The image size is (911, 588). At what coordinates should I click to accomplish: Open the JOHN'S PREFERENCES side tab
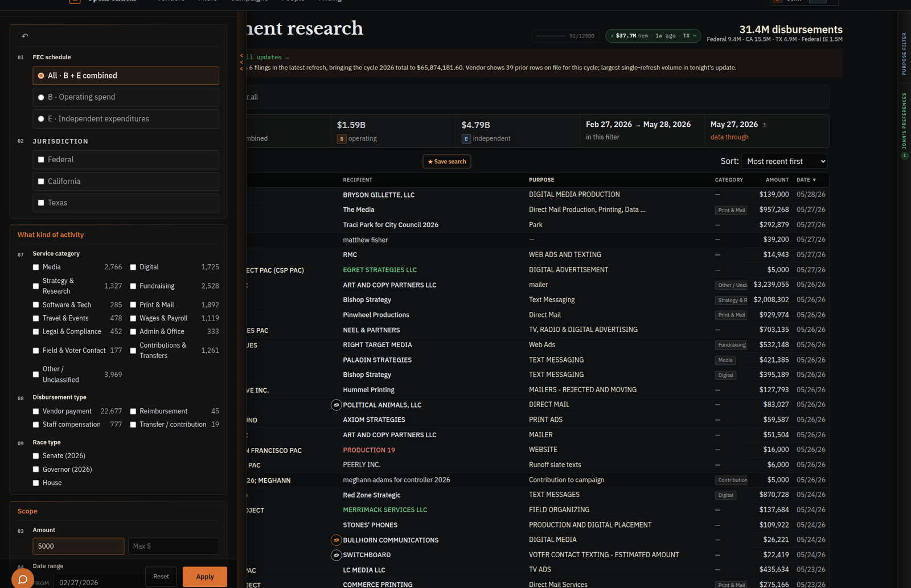pyautogui.click(x=904, y=121)
